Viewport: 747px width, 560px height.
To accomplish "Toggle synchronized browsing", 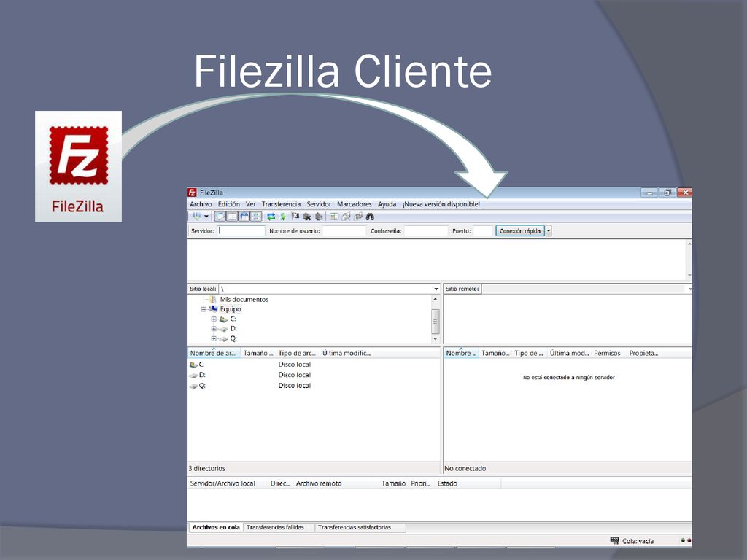I will 358,217.
